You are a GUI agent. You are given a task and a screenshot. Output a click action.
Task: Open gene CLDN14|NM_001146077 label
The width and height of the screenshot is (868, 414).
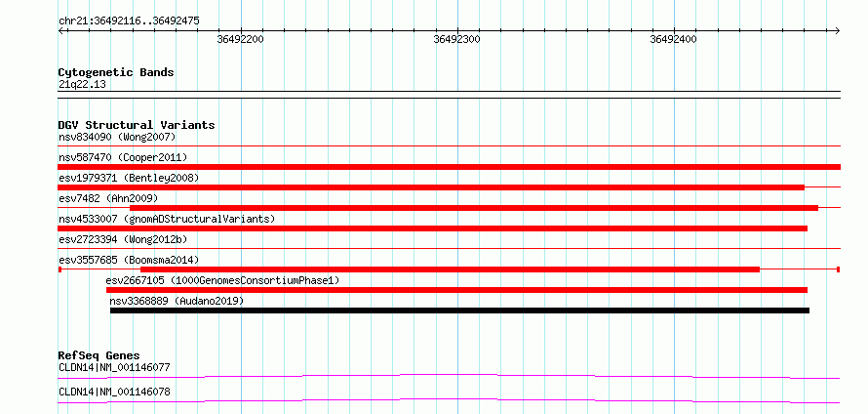click(x=114, y=367)
